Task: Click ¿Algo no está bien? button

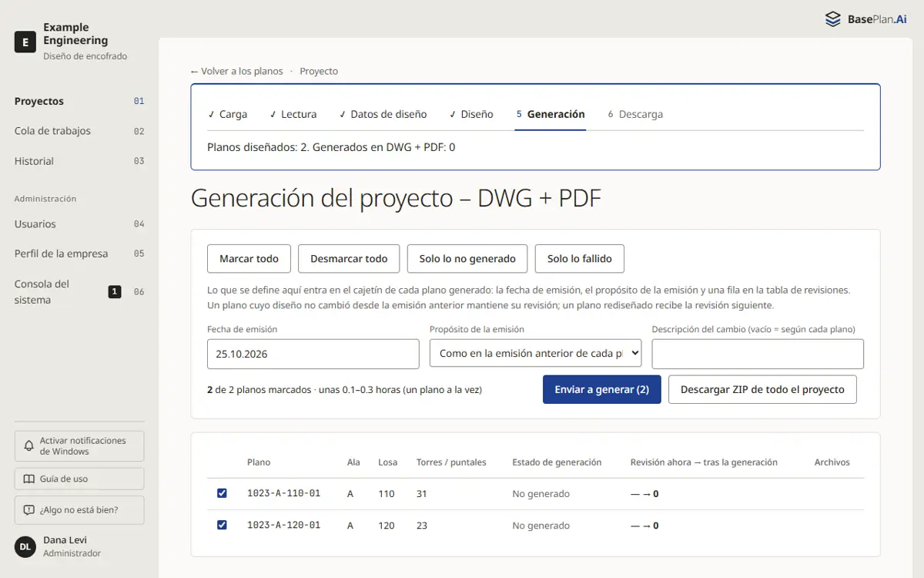Action: pyautogui.click(x=79, y=510)
